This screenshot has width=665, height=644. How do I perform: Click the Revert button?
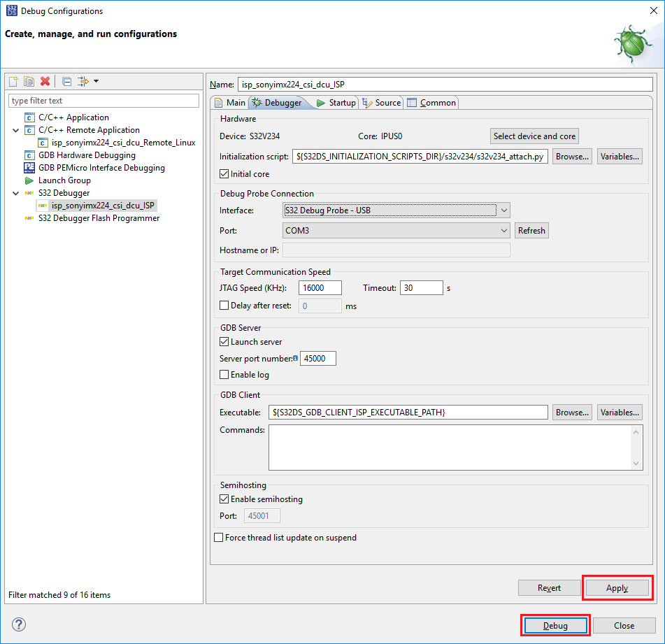click(549, 588)
